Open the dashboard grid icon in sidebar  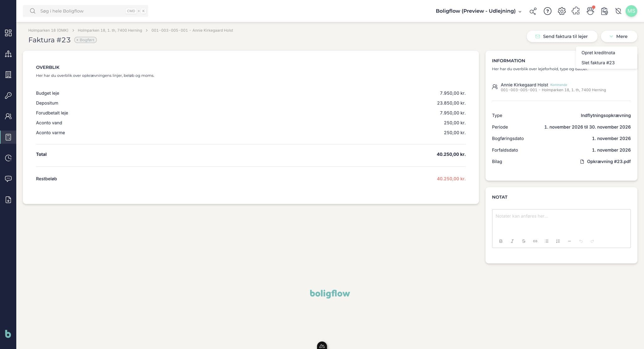point(8,33)
